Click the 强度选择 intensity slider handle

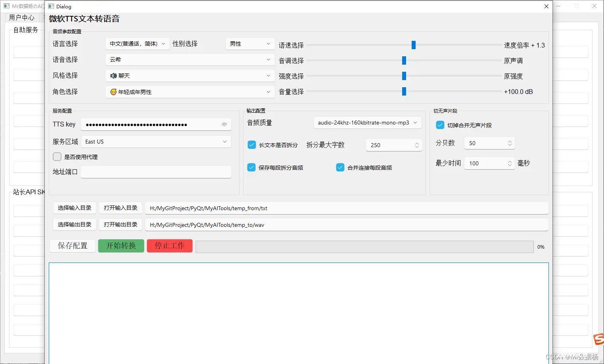coord(404,76)
